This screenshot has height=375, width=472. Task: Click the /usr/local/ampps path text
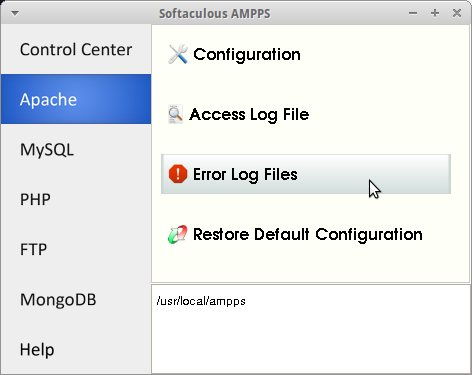click(x=201, y=301)
